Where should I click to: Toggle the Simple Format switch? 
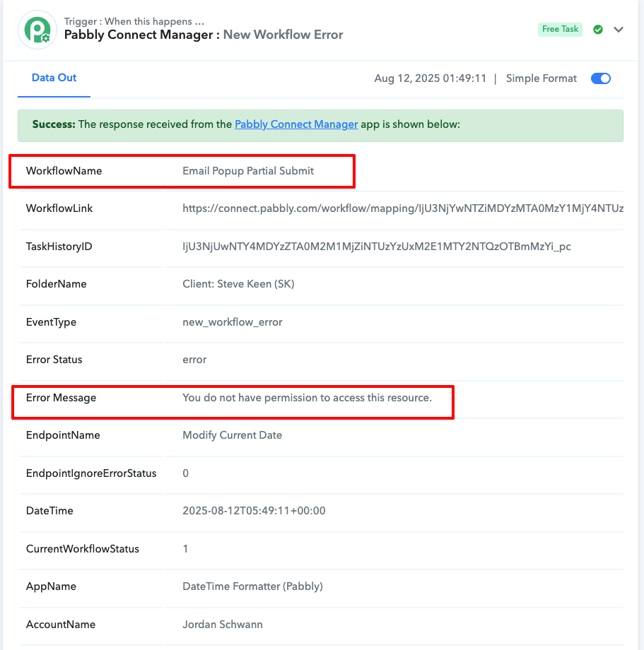coord(600,78)
